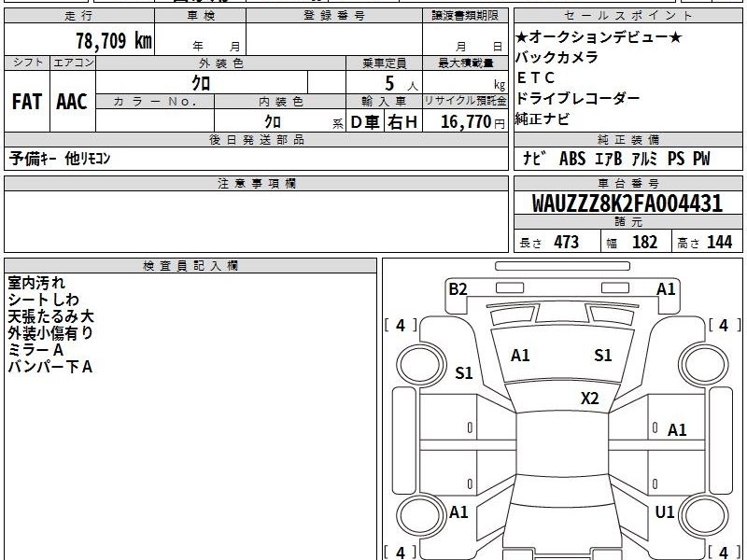
Task: Click the 車台番号 header
Action: click(x=627, y=183)
